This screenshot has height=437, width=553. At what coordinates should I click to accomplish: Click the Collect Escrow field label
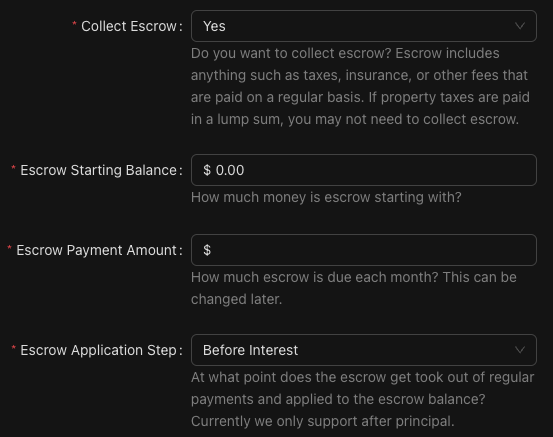pyautogui.click(x=129, y=26)
